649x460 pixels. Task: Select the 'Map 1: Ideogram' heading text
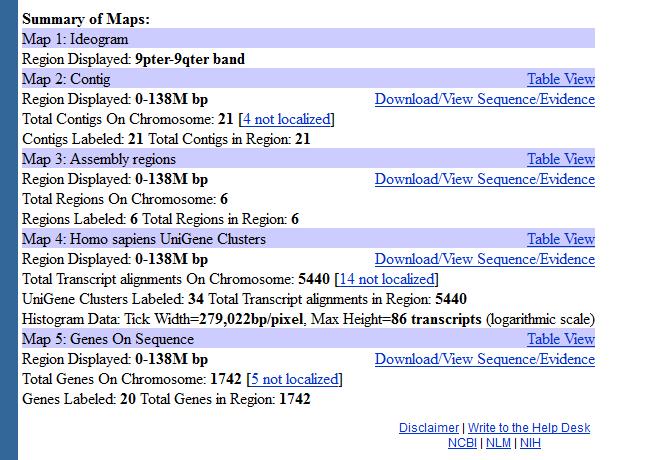coord(75,39)
